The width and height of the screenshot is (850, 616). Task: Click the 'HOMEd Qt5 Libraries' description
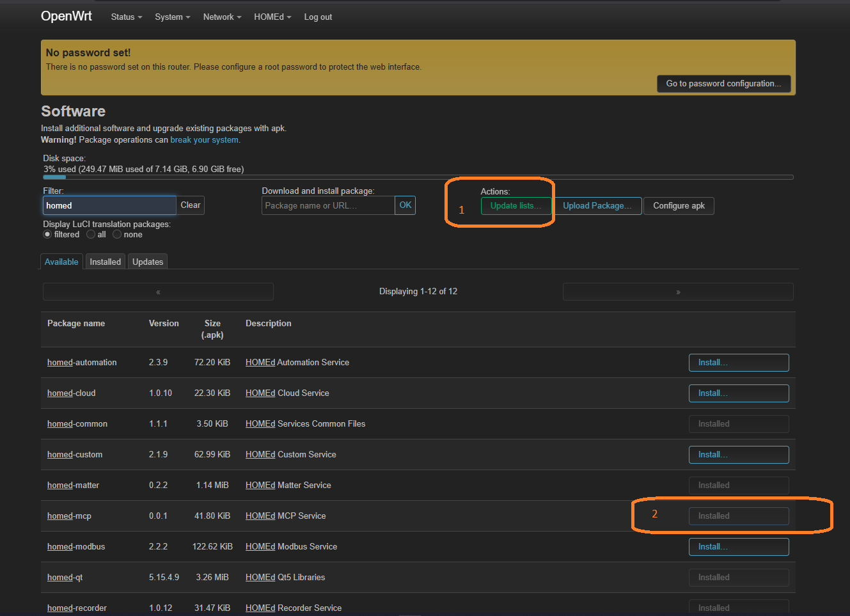(x=285, y=578)
